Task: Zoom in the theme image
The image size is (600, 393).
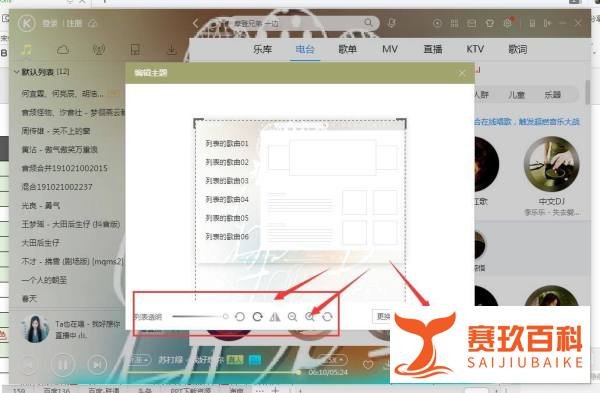Action: tap(310, 317)
